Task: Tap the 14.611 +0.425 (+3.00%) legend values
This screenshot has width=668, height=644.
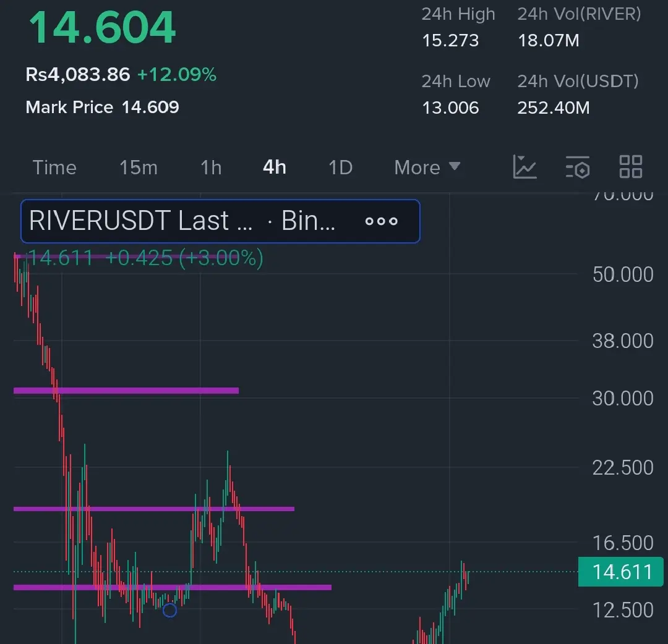Action: click(x=145, y=258)
